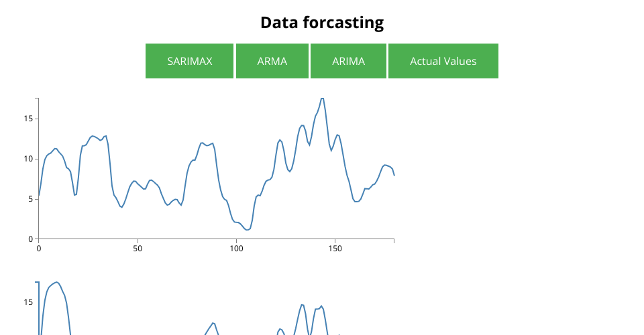Screen dimensions: 644x335
Task: Click the right end of the top chart line
Action: (x=394, y=175)
